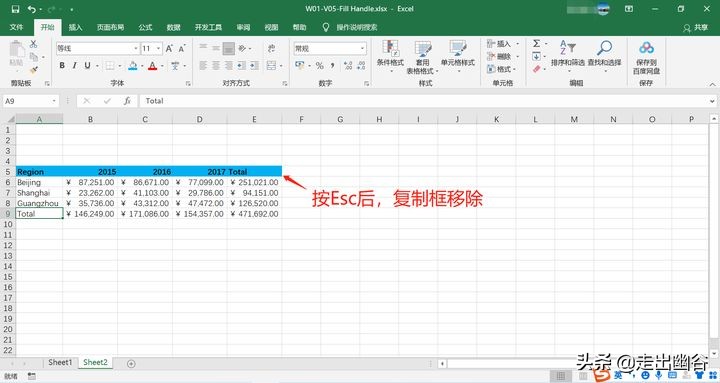Add a new sheet with the plus icon
720x383 pixels.
tap(131, 364)
